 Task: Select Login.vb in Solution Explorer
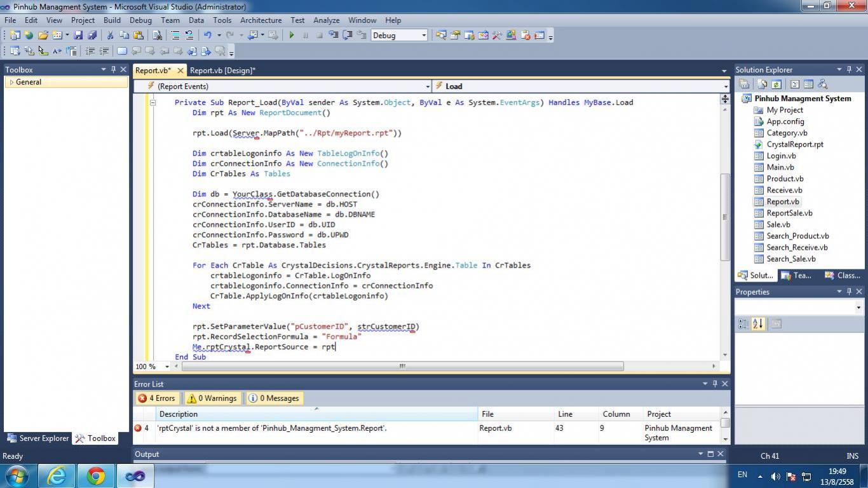coord(781,156)
